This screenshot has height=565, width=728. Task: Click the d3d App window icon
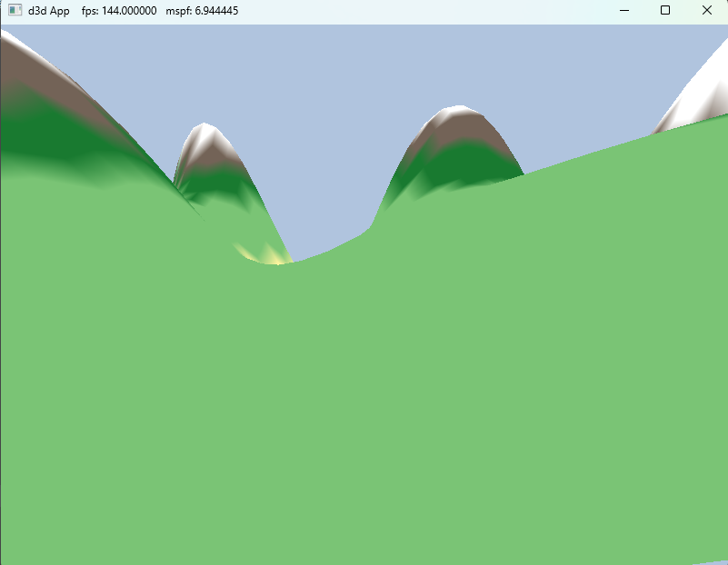[15, 10]
